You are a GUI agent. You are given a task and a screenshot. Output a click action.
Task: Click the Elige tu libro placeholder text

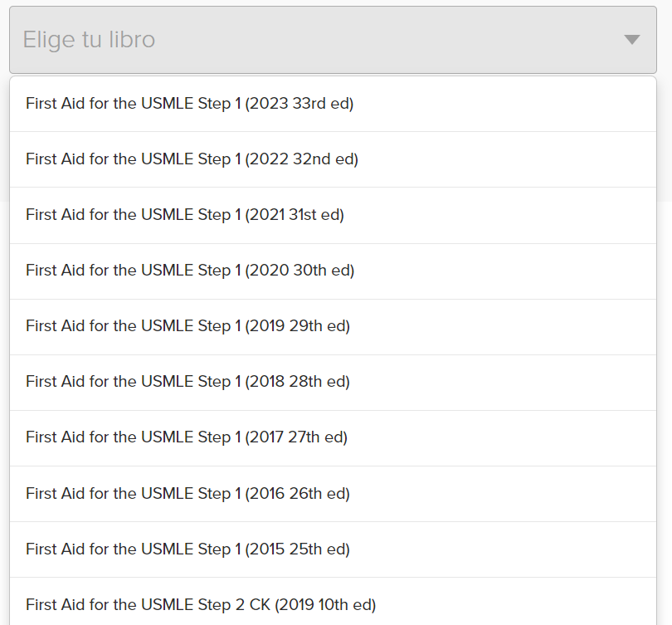coord(89,40)
